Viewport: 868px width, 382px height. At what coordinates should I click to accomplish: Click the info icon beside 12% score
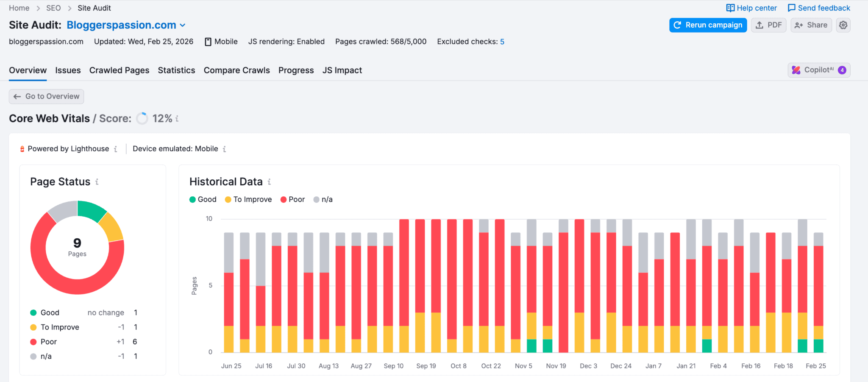(177, 119)
